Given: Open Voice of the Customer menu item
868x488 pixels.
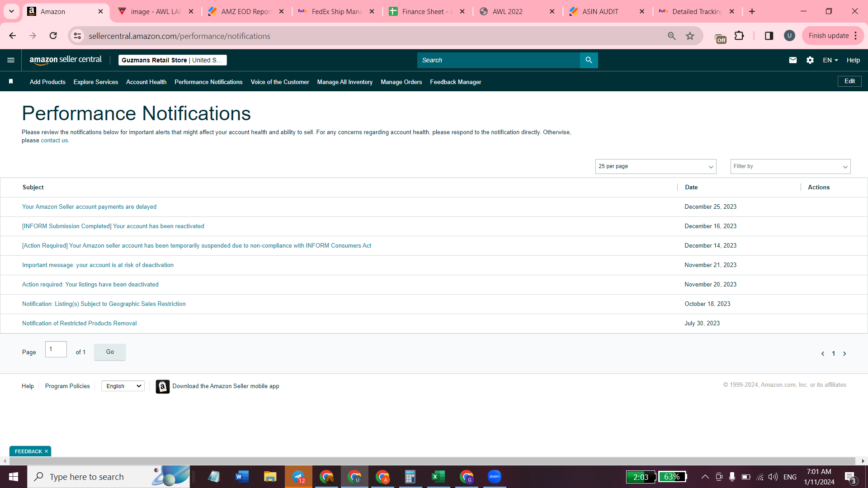Looking at the screenshot, I should [x=280, y=82].
